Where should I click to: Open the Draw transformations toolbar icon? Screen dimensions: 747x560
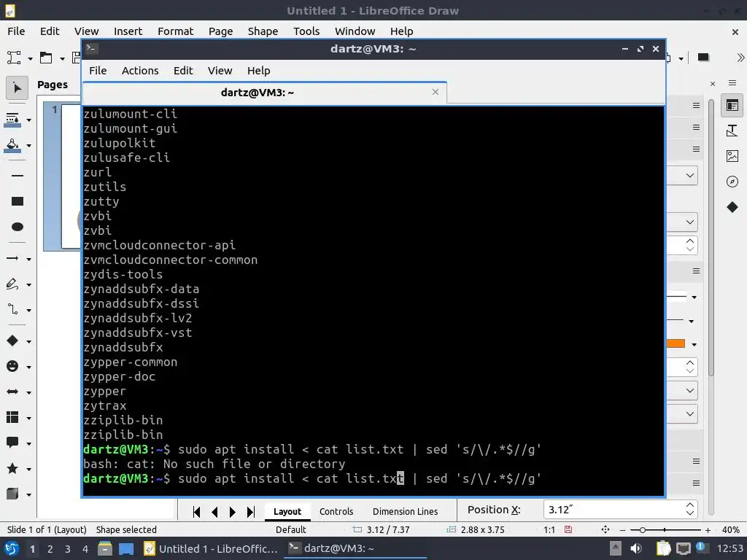(14, 58)
